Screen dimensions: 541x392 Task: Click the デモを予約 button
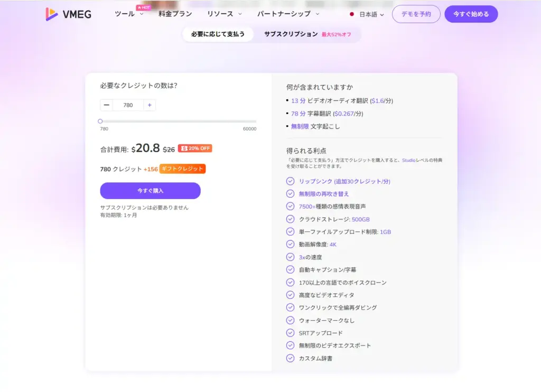416,14
